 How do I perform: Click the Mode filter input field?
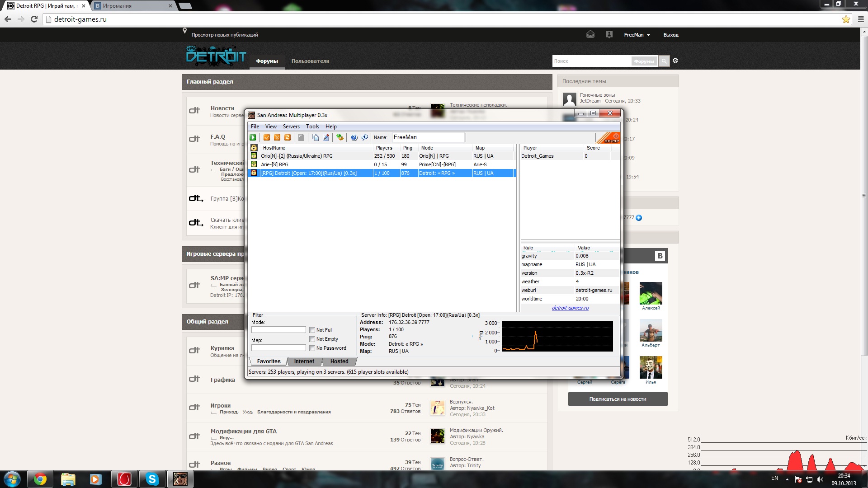click(278, 330)
